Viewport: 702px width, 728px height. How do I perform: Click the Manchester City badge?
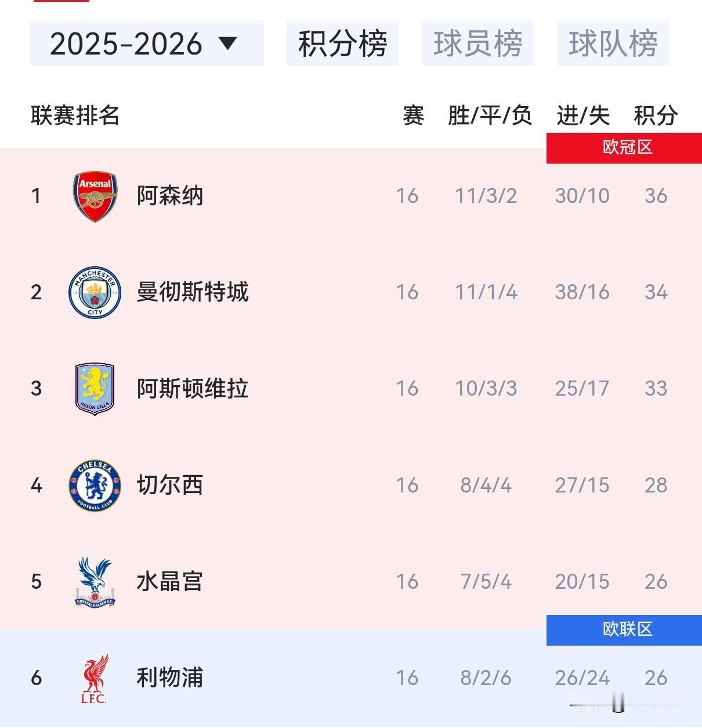click(95, 292)
